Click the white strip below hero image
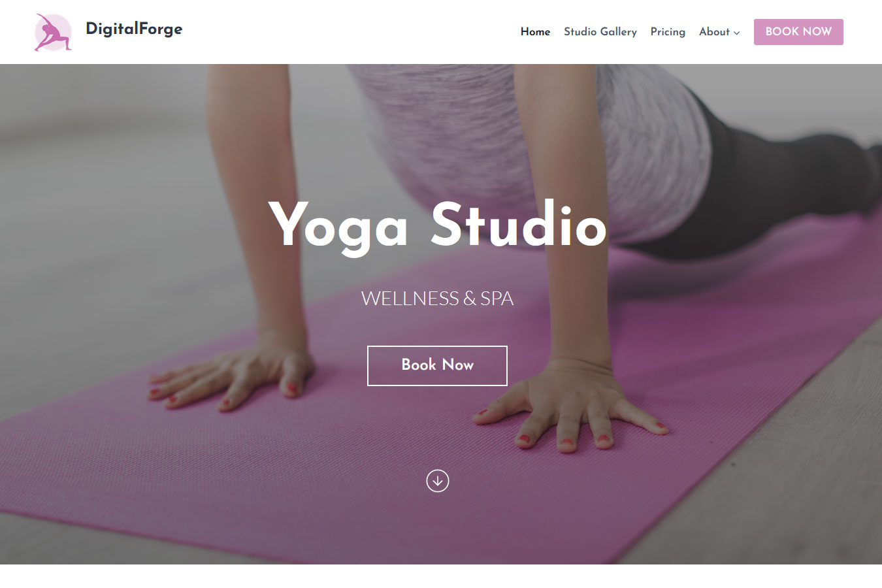This screenshot has height=588, width=882. coord(441,576)
